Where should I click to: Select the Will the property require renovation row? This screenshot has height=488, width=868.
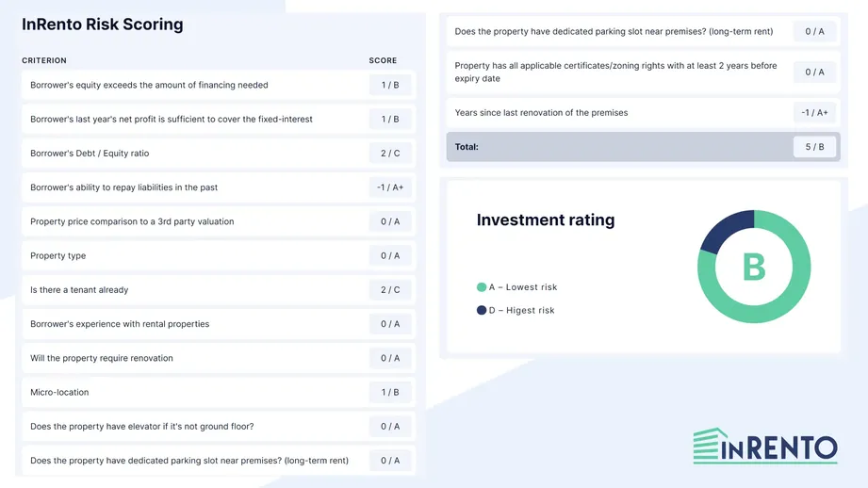point(219,358)
